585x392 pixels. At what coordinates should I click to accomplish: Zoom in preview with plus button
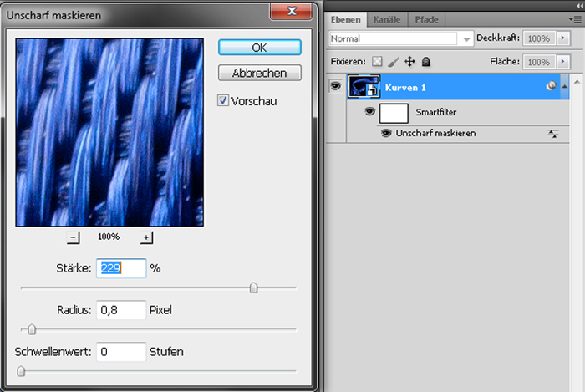[146, 237]
